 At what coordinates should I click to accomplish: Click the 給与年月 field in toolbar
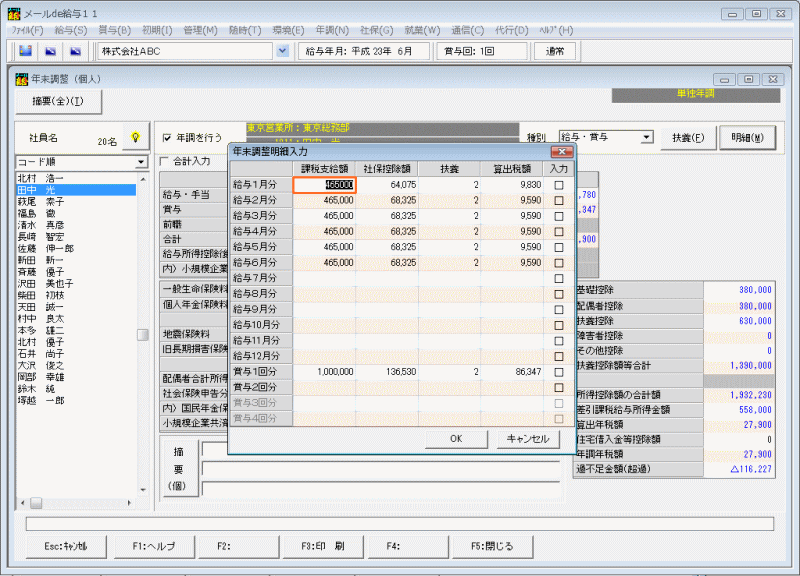click(x=363, y=51)
